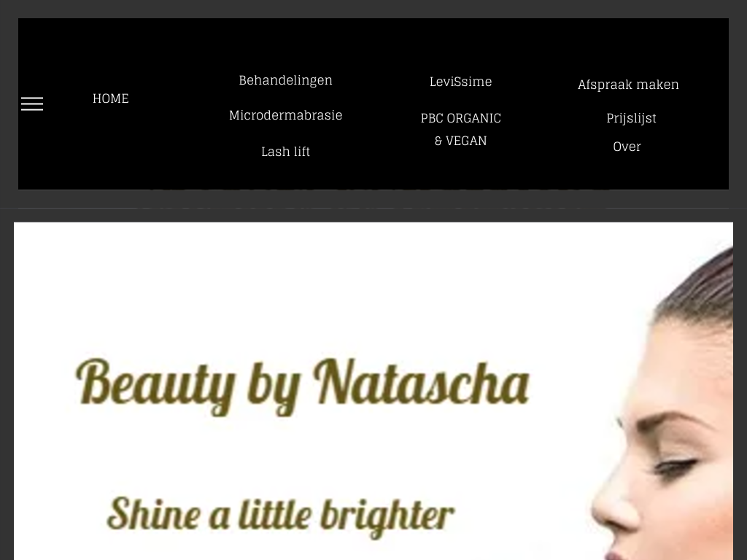Screen dimensions: 747x560
Task: Open the Over page
Action: [x=627, y=147]
